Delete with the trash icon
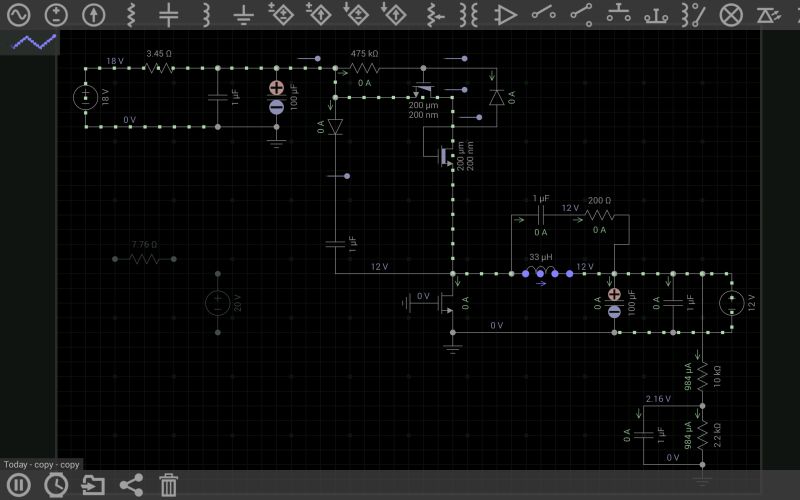This screenshot has width=800, height=500. pos(168,485)
